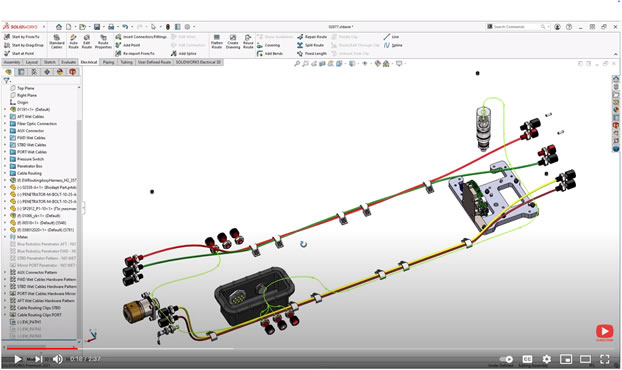Screen dimensions: 622x370
Task: Open SOLIDWORKS Electrical 3D tab
Action: pos(198,62)
